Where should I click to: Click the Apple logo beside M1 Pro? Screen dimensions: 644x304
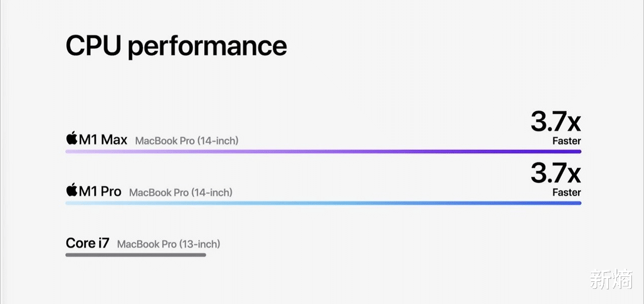[x=72, y=191]
